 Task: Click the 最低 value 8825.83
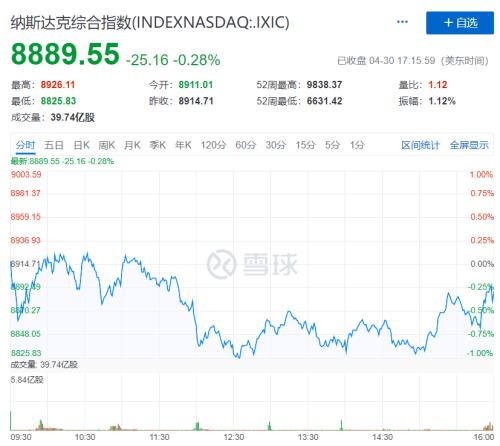click(58, 101)
